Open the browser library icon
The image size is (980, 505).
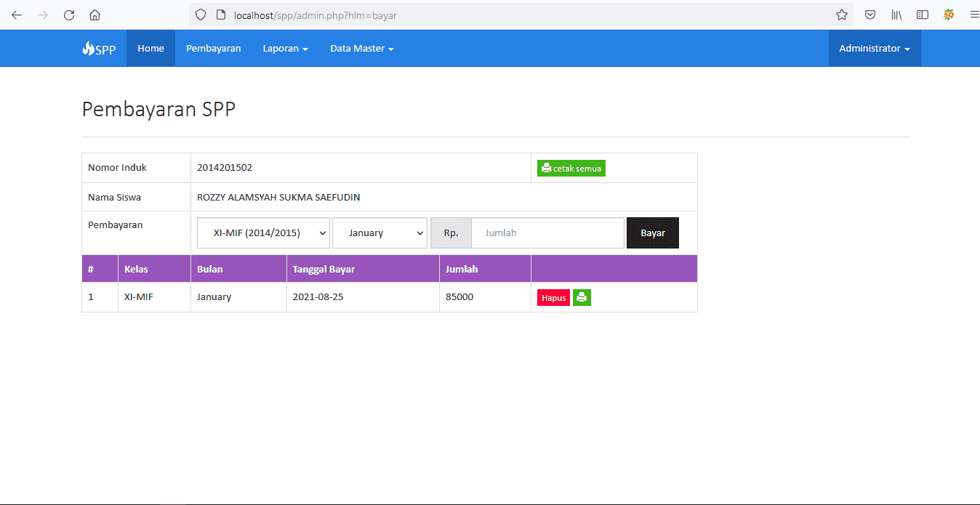[x=896, y=15]
